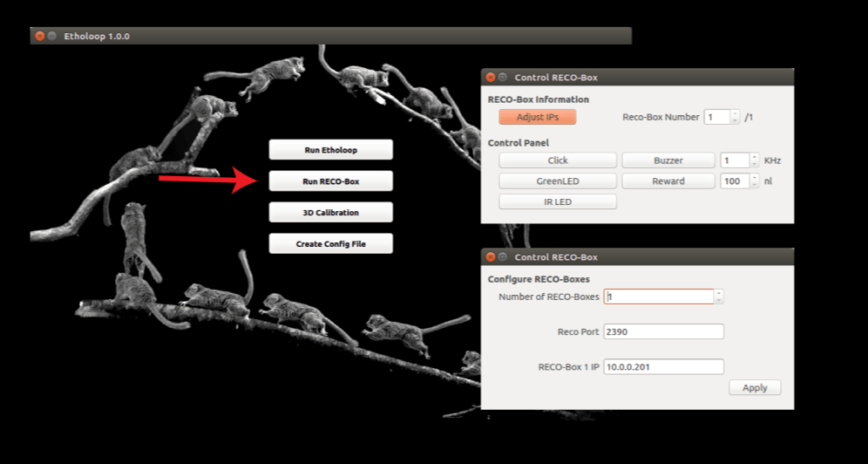
Task: Select Create Config File button
Action: click(330, 244)
